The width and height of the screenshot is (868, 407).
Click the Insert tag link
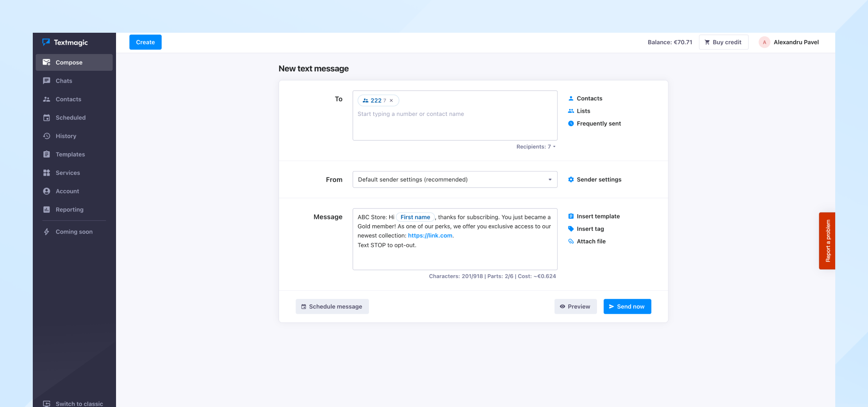click(590, 229)
